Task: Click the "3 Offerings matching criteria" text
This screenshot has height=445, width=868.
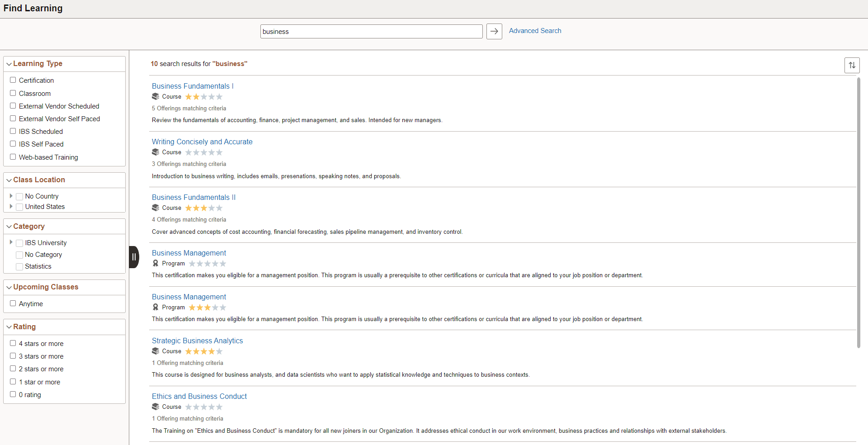Action: coord(189,164)
